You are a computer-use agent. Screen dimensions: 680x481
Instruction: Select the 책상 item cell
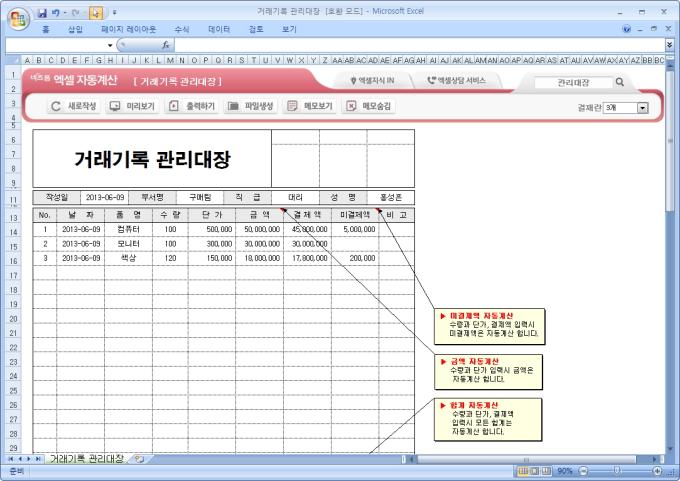click(x=128, y=258)
